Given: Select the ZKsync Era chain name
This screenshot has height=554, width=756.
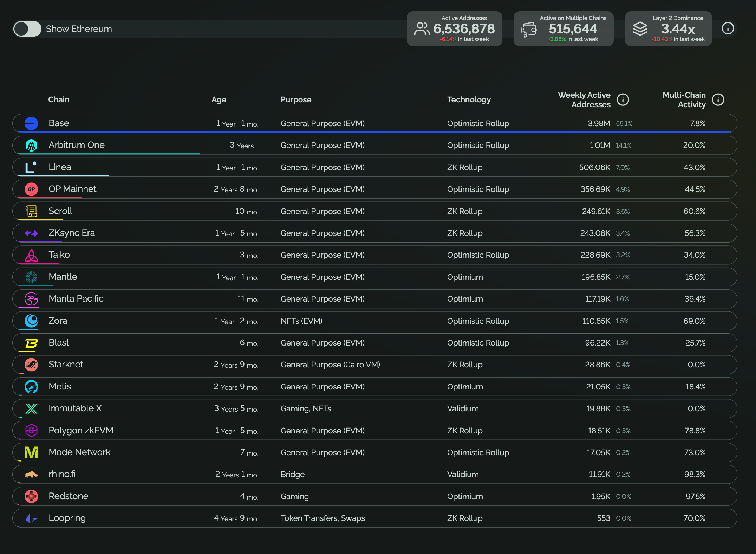Looking at the screenshot, I should (x=72, y=233).
